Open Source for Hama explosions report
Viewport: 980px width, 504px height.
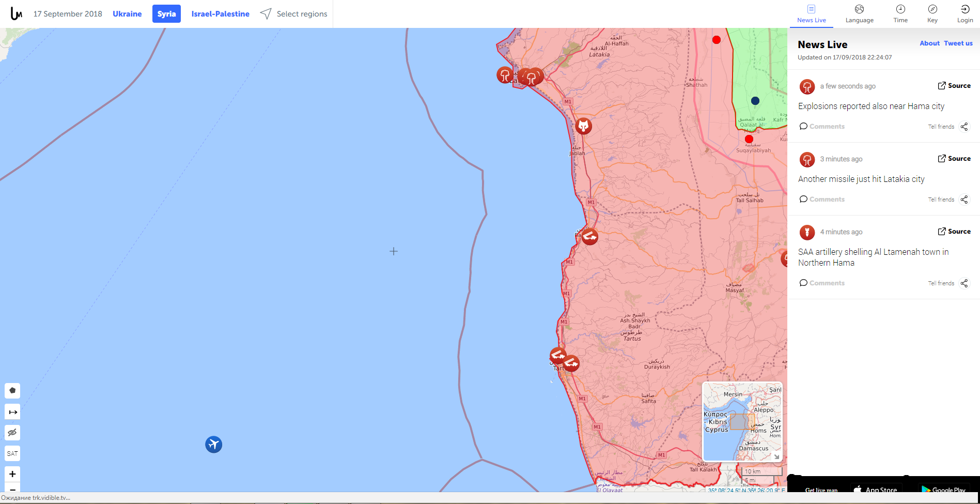954,86
